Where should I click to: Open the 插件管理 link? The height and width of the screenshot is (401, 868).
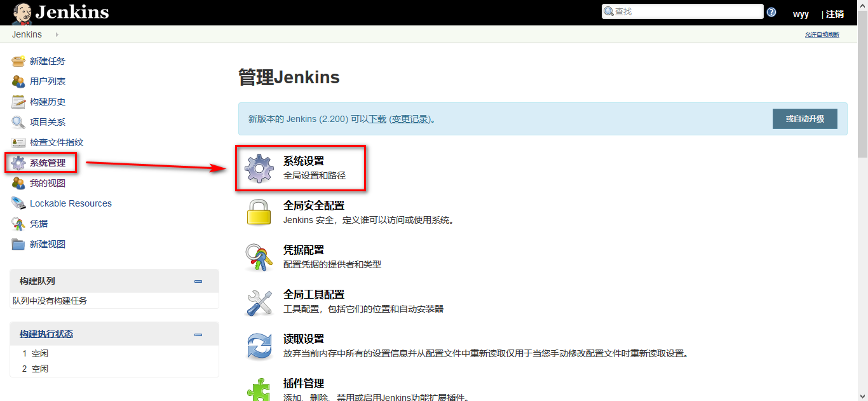[x=304, y=384]
